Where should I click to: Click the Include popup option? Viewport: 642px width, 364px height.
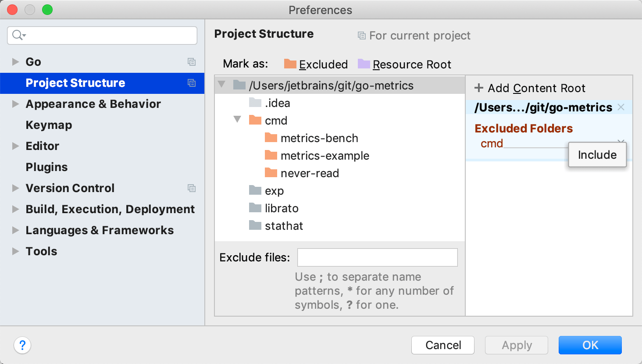[x=597, y=155]
